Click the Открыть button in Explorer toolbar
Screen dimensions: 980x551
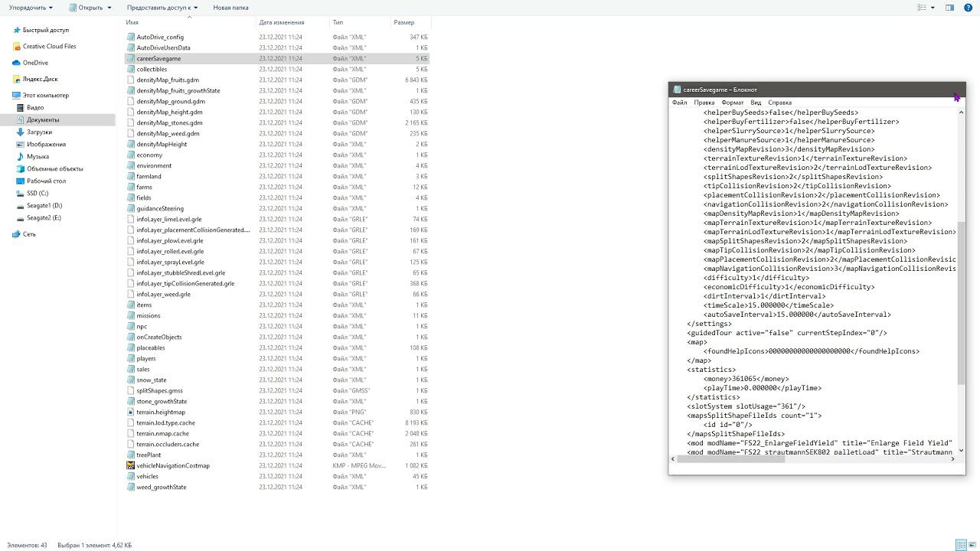85,8
